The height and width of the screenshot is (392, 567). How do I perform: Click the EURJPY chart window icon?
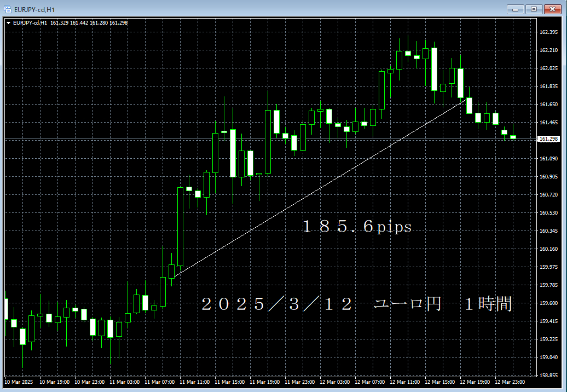[x=7, y=9]
